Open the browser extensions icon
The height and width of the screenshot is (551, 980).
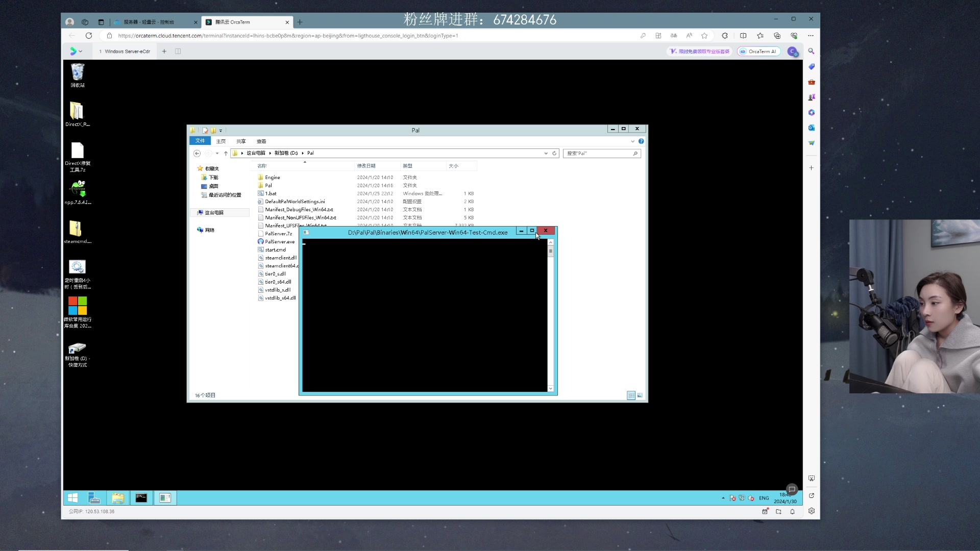pyautogui.click(x=725, y=36)
